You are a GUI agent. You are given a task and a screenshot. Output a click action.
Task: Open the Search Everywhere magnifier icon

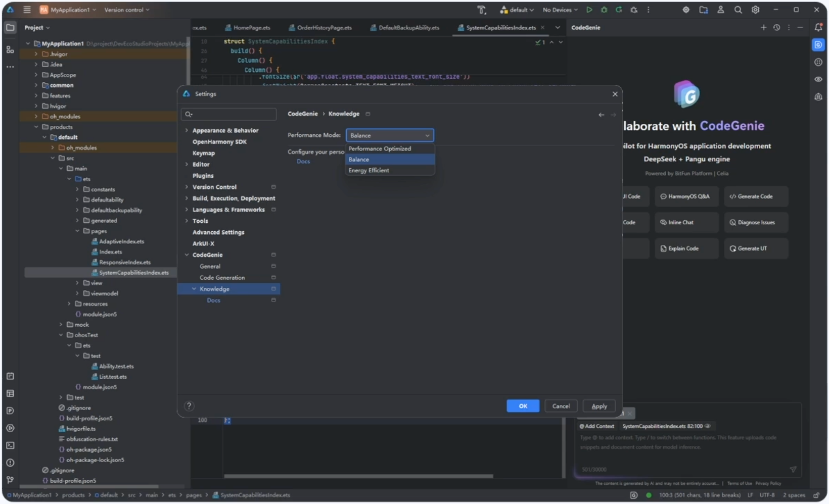click(738, 10)
